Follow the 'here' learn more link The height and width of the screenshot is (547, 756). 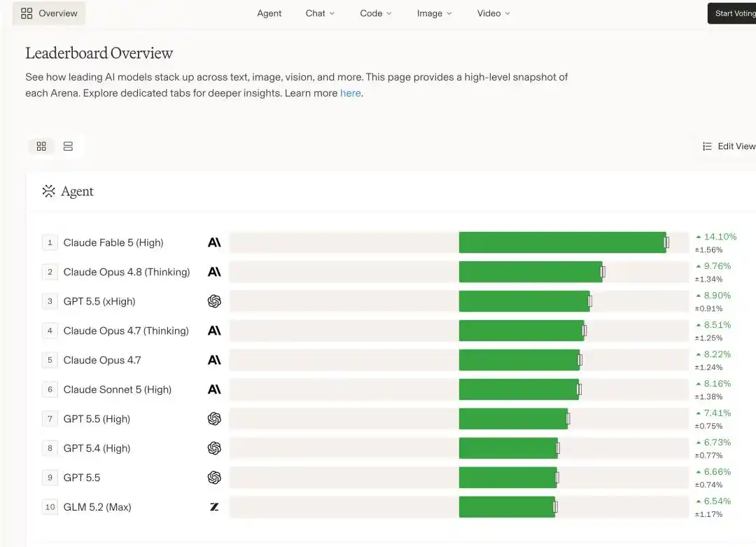point(350,93)
